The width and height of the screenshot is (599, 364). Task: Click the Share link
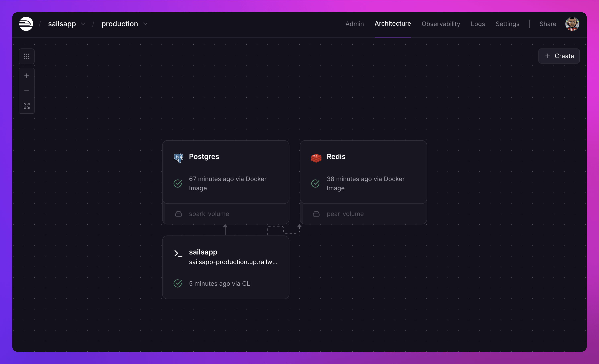coord(548,24)
